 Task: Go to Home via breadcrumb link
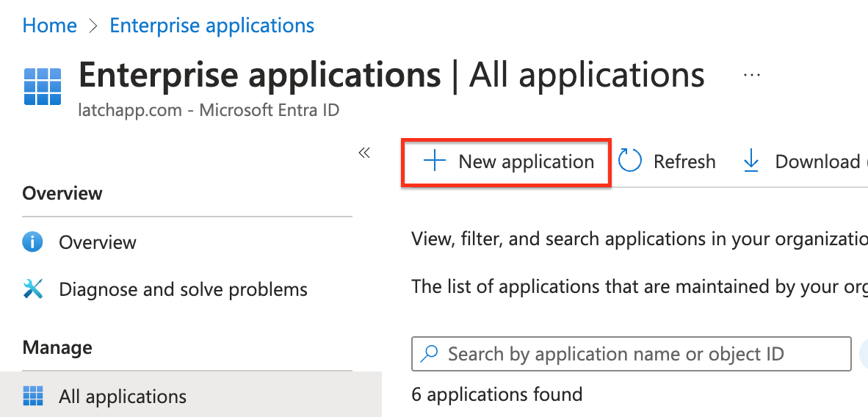tap(50, 26)
